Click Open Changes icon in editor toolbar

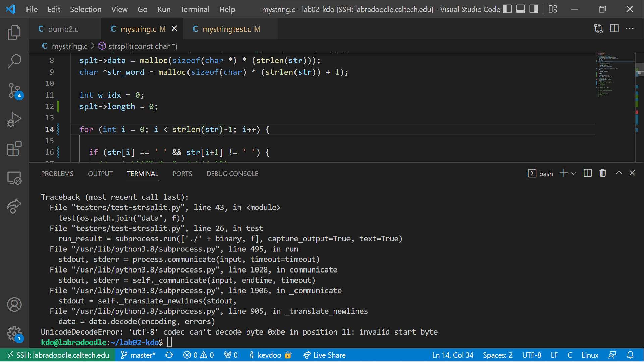[x=598, y=29]
